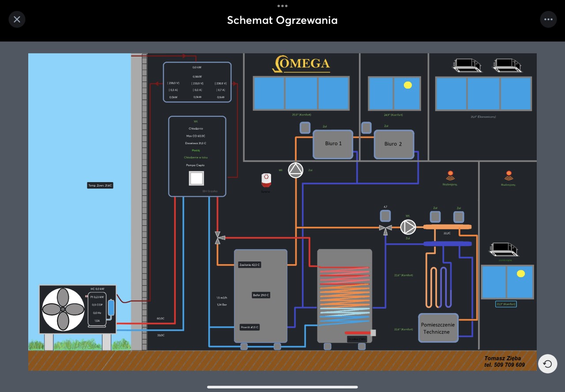This screenshot has height=392, width=565.
Task: Open the three-dot more options menu
Action: pos(548,19)
